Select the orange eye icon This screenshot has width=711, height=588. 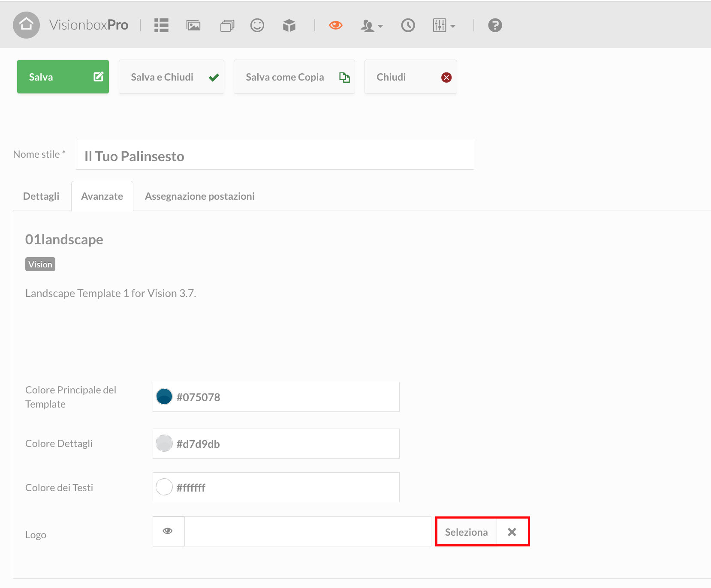point(336,25)
